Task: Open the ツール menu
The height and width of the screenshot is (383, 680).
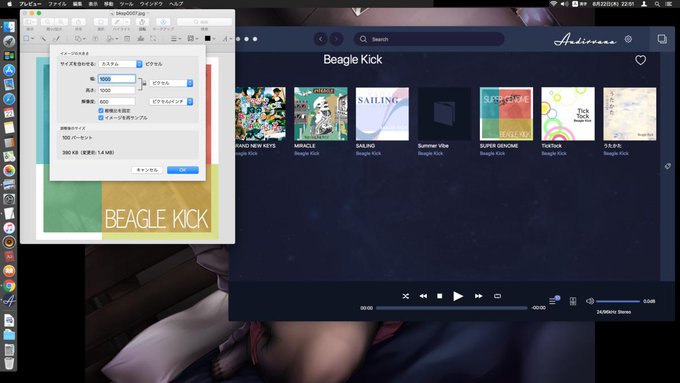Action: [126, 4]
